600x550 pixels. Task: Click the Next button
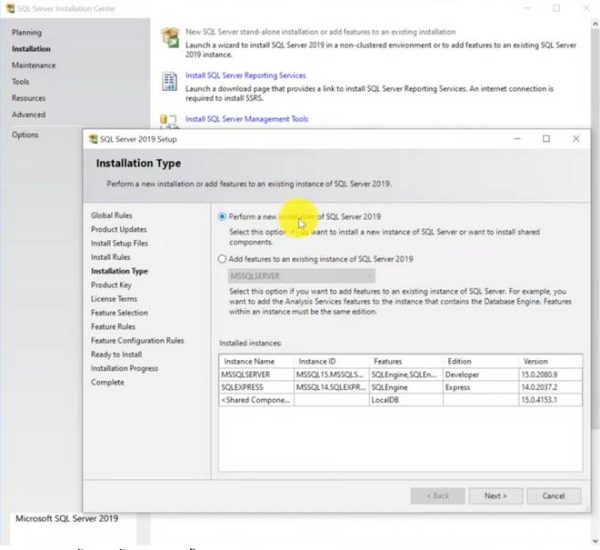pyautogui.click(x=496, y=496)
